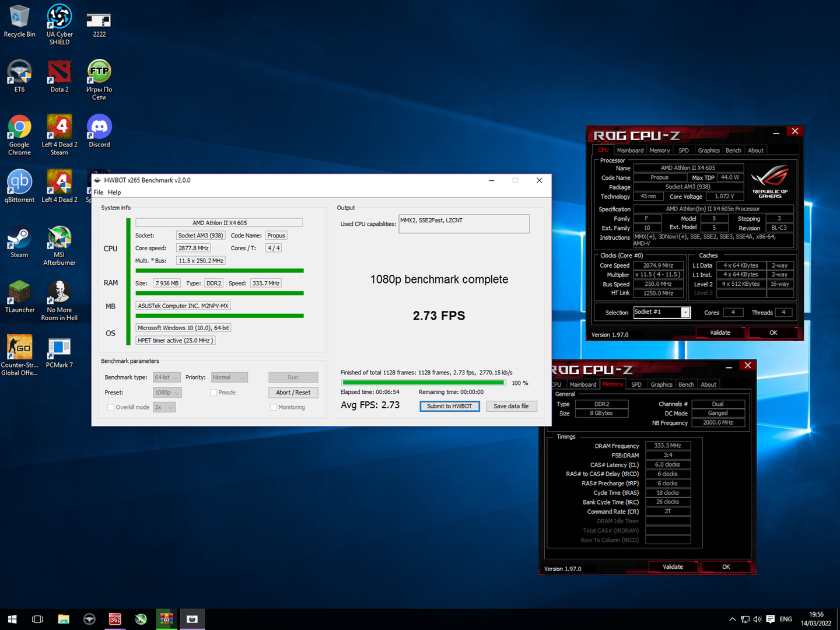Viewport: 840px width, 630px height.
Task: Switch to SPD tab in lower CPU-Z
Action: [636, 384]
